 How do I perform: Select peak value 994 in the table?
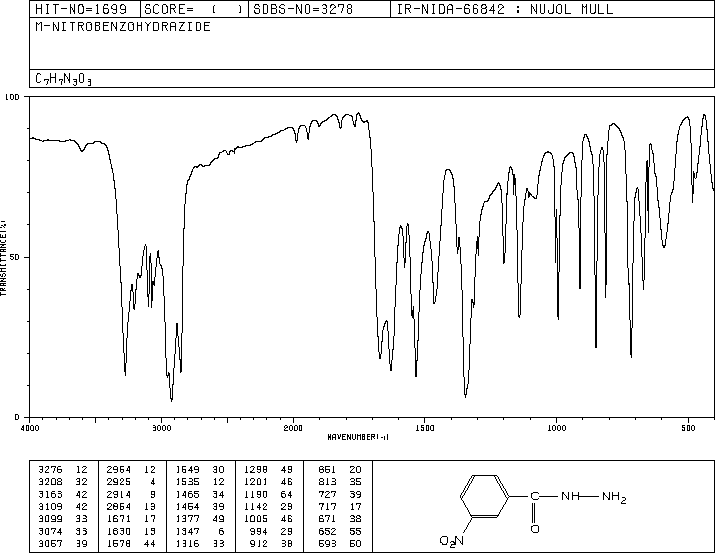tap(259, 531)
